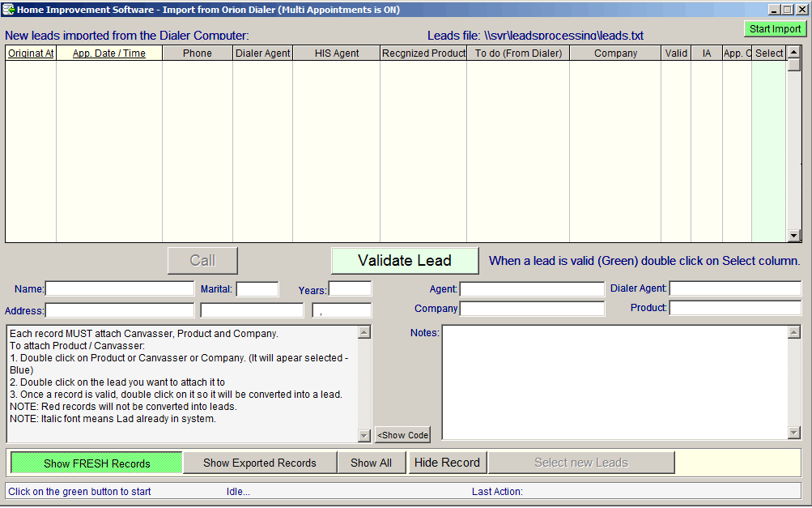This screenshot has height=508, width=812.
Task: Close the Import from Orion Dialer window
Action: pyautogui.click(x=801, y=10)
